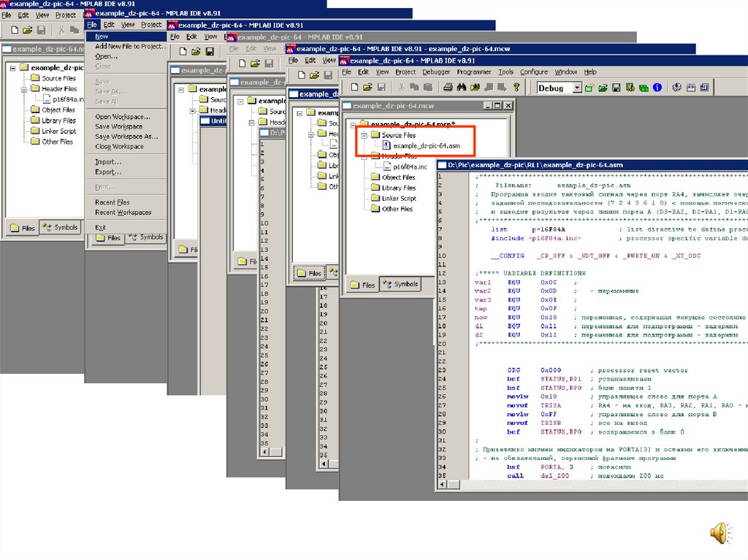Select example_dz-pic-64.asm in the project tree

(x=426, y=146)
